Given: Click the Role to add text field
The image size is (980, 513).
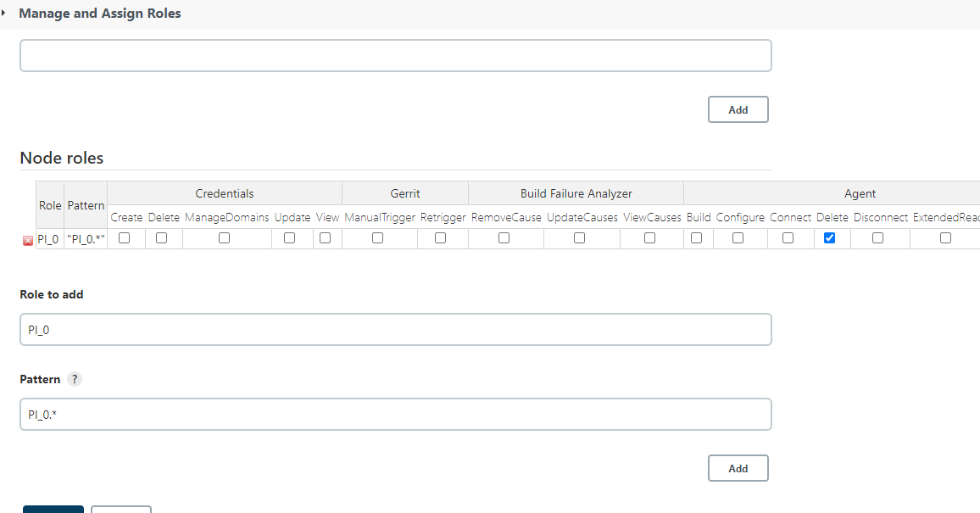Looking at the screenshot, I should click(x=395, y=330).
